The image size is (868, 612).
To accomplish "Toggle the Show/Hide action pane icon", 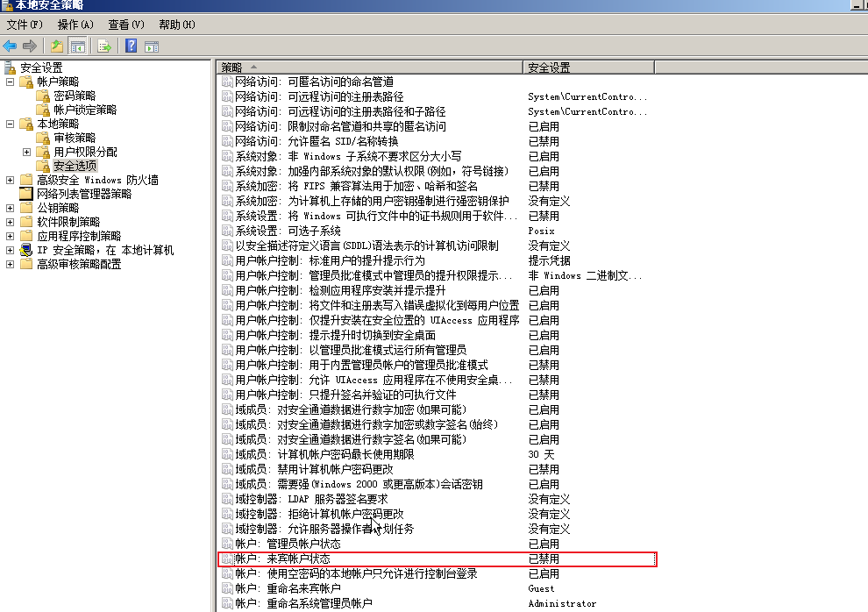I will coord(152,47).
